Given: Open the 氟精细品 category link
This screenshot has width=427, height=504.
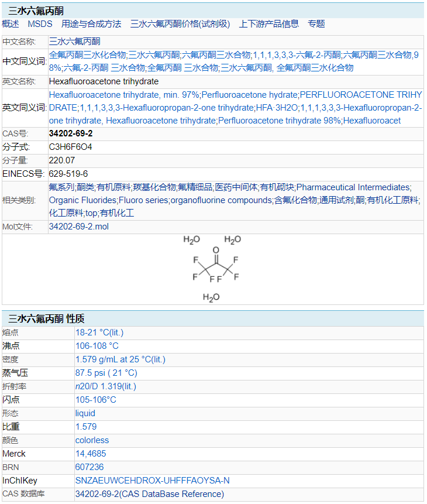Looking at the screenshot, I should (x=195, y=187).
